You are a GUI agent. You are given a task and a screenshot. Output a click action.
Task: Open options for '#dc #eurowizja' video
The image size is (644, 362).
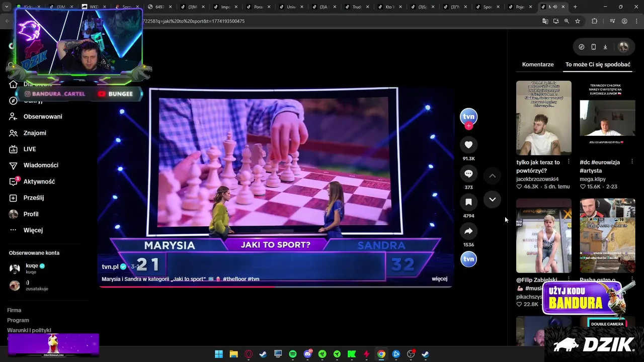(x=632, y=162)
